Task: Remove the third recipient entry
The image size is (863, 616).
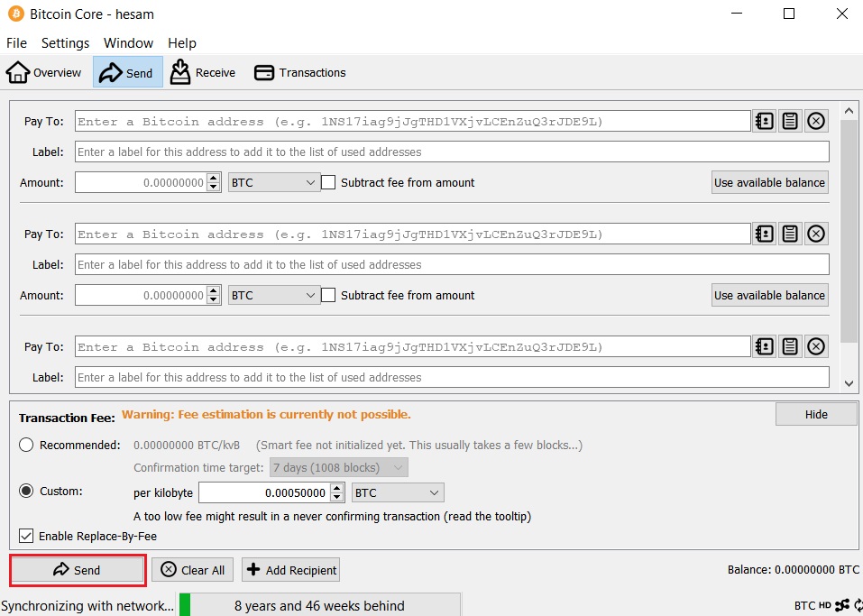Action: pos(816,347)
